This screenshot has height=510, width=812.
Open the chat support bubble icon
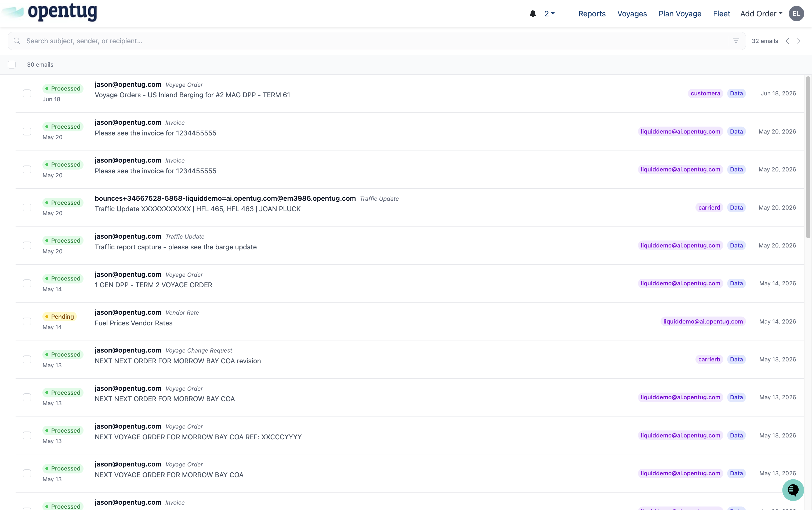point(793,490)
